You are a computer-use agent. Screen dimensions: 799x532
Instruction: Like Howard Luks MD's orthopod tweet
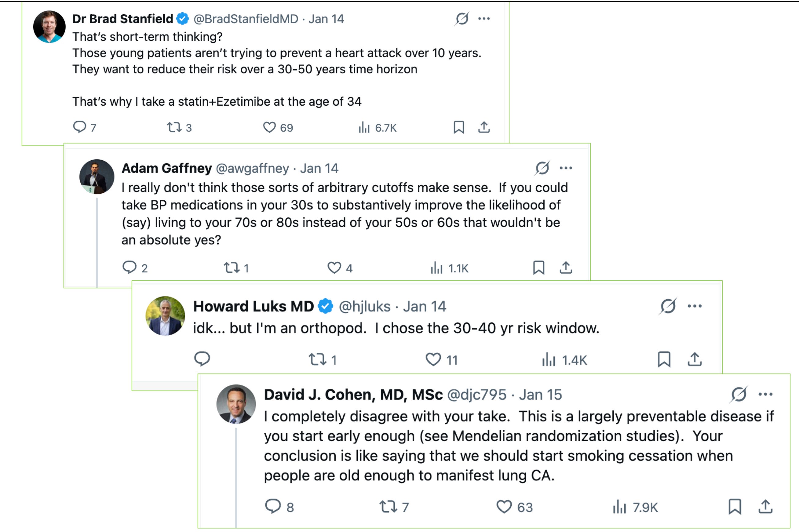coord(433,359)
